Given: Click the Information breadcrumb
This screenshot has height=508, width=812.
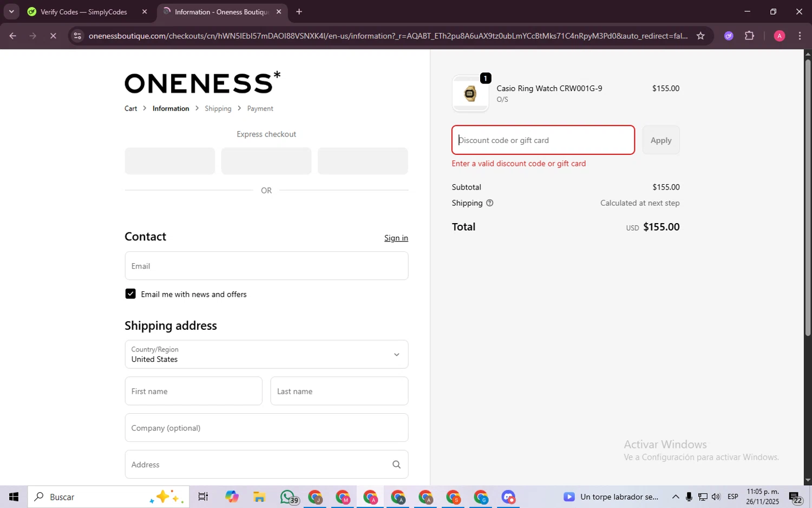Looking at the screenshot, I should 171,108.
